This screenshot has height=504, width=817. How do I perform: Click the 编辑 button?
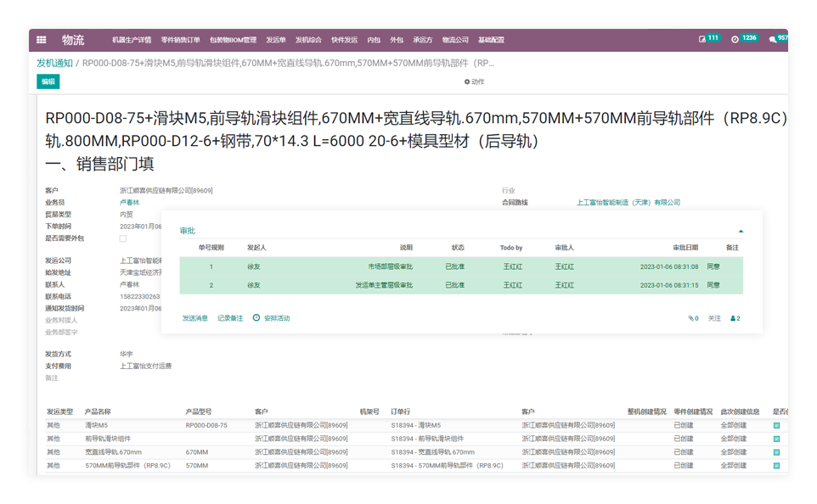pos(48,81)
